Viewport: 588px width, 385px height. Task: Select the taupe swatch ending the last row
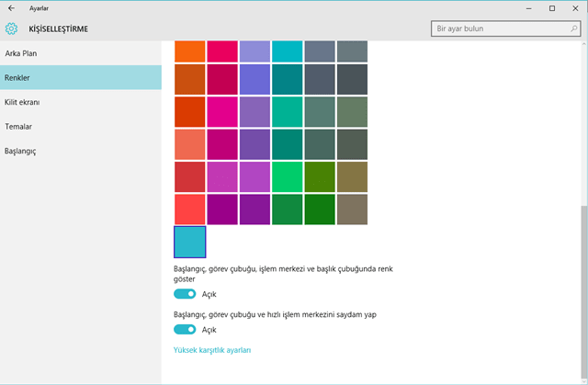pos(352,209)
